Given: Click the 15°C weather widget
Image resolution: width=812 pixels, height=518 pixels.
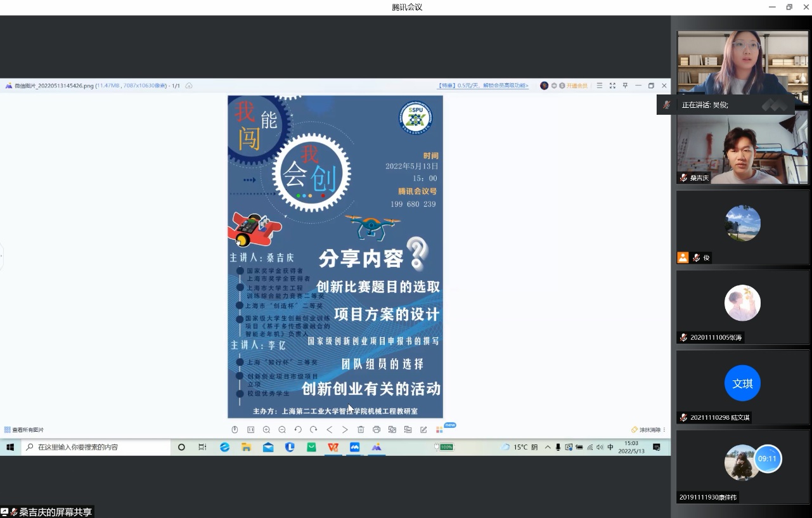Looking at the screenshot, I should click(x=520, y=447).
